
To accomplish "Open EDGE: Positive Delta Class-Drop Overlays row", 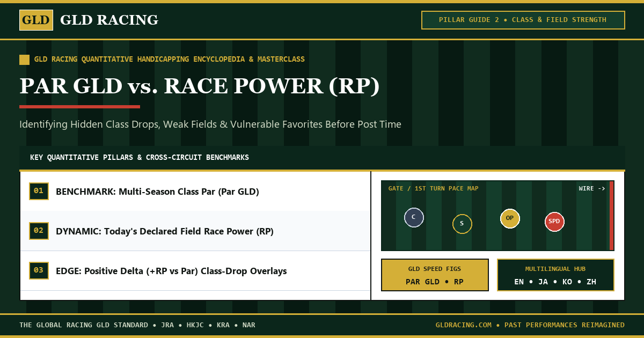I will point(195,270).
